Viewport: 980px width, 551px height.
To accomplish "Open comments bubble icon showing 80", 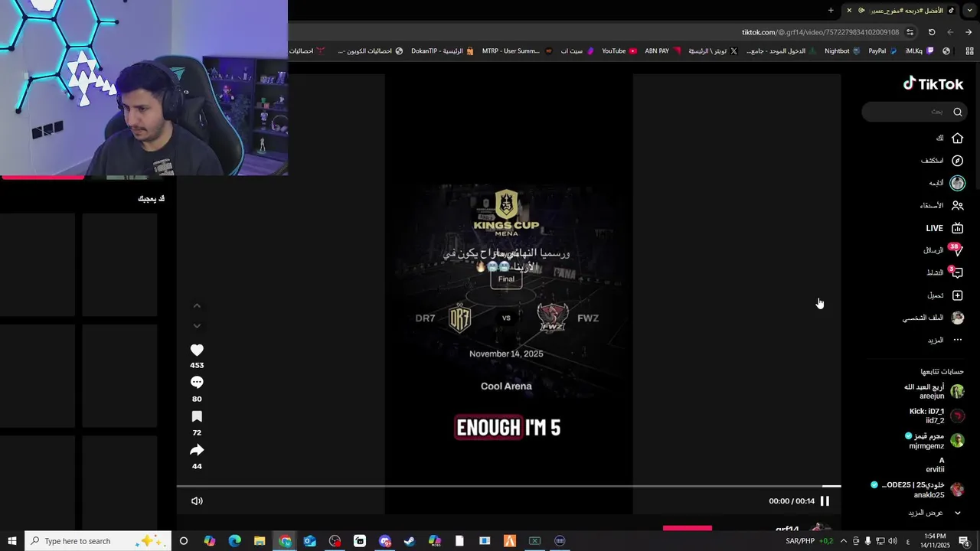I will (x=197, y=383).
